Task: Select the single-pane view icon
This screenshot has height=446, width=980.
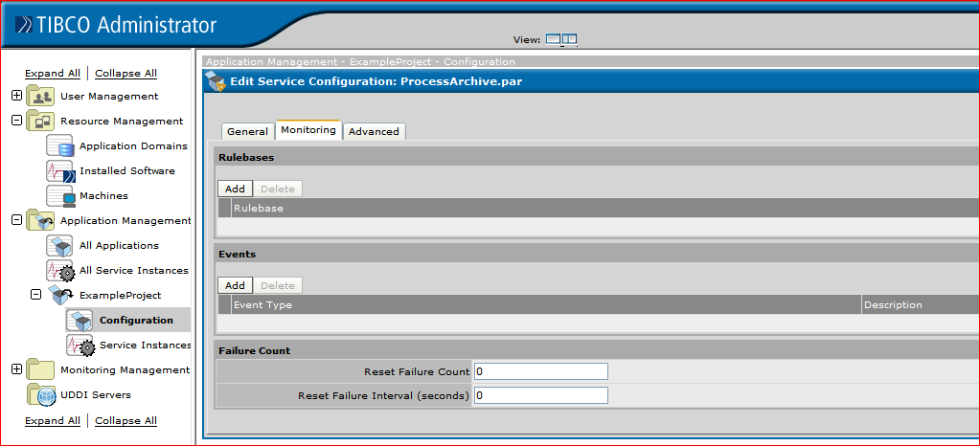Action: click(x=553, y=39)
